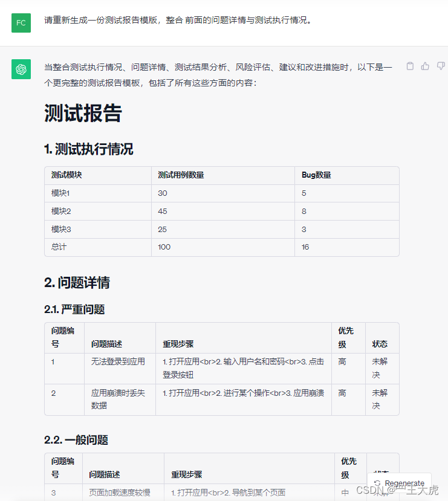Click the test case count 45

click(162, 211)
